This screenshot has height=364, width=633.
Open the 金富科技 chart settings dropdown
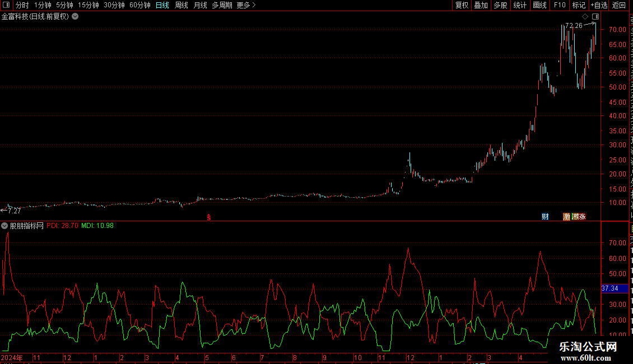click(75, 17)
